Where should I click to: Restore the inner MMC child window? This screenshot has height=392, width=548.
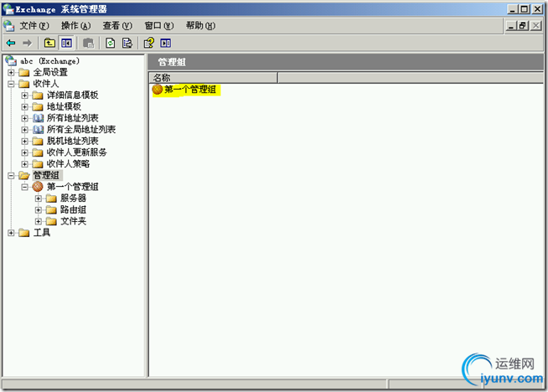[x=523, y=26]
